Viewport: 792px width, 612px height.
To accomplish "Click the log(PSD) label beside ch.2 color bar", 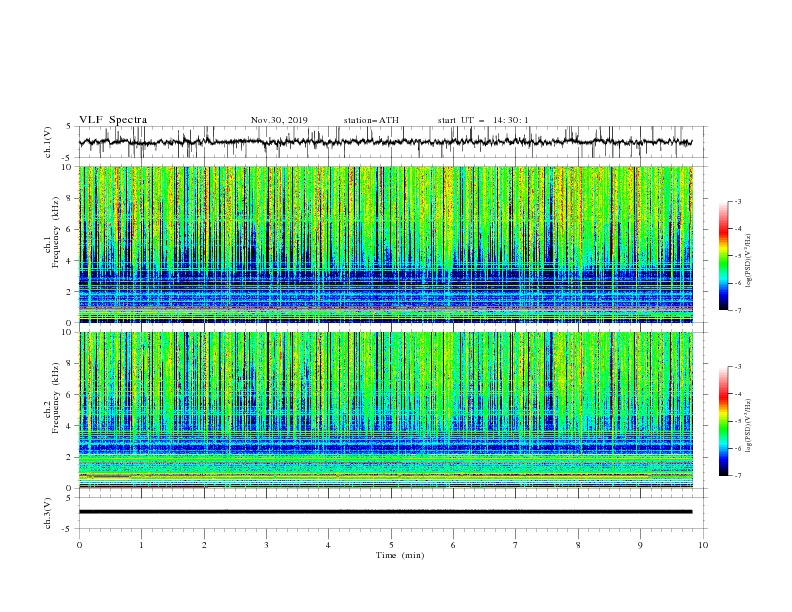I will coord(749,425).
